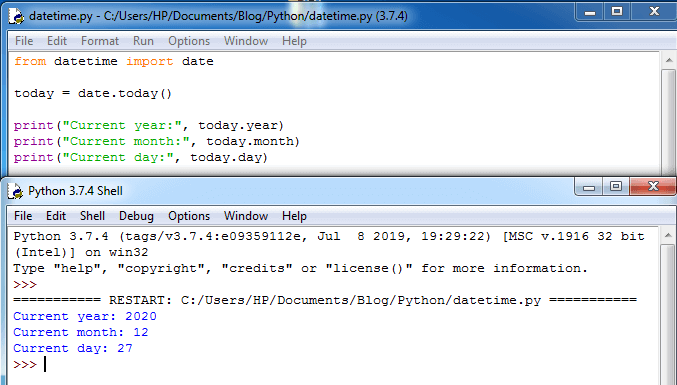Click the 'today = date.today()' line
The width and height of the screenshot is (677, 385).
pyautogui.click(x=93, y=93)
